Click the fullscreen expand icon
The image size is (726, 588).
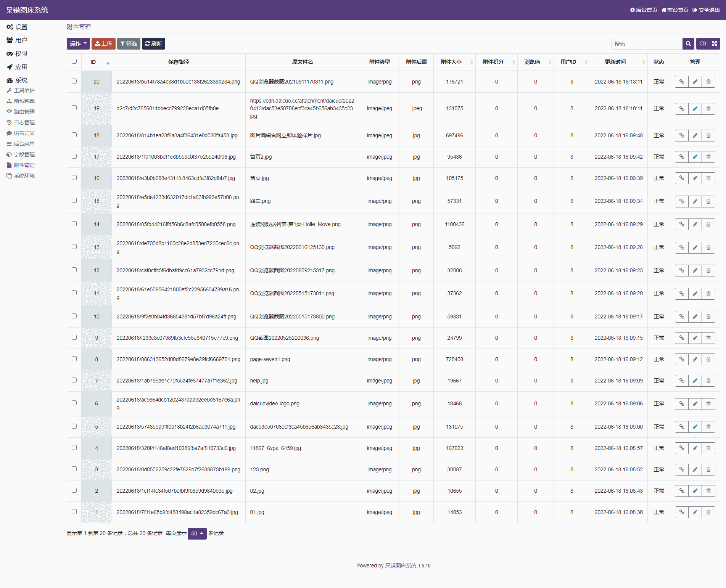(x=715, y=44)
